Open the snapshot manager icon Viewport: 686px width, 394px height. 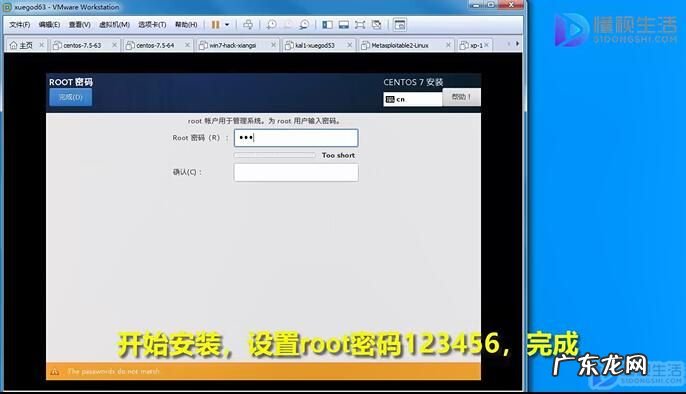(x=304, y=25)
